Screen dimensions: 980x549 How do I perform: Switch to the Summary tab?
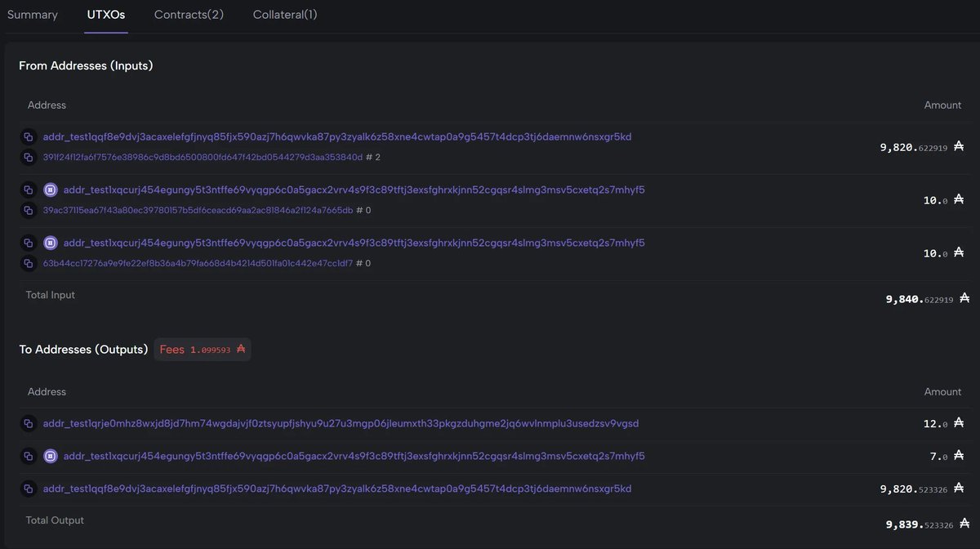(33, 15)
